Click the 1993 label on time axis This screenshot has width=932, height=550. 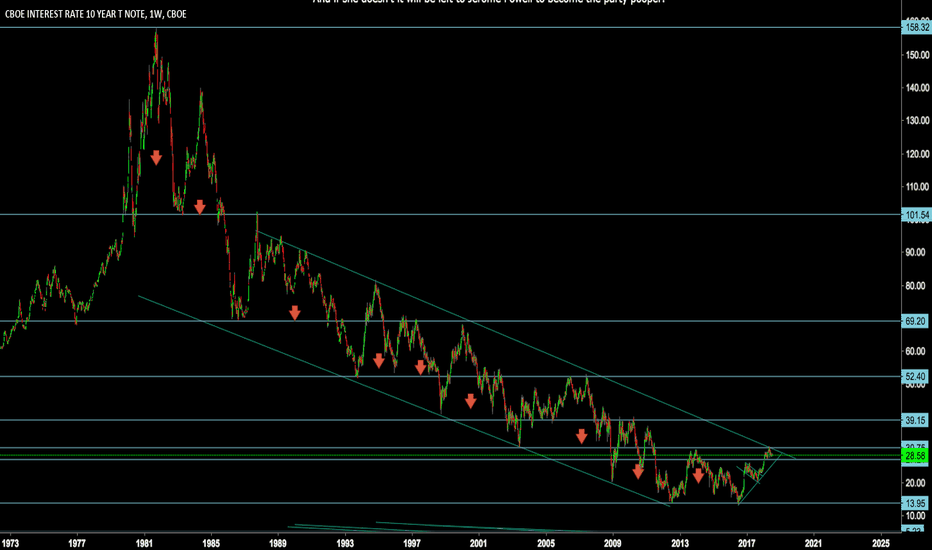(x=345, y=543)
